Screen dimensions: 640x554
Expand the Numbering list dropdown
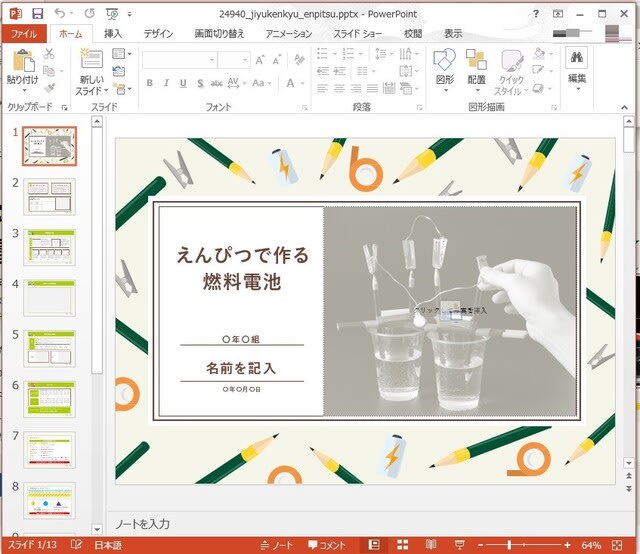click(x=361, y=54)
